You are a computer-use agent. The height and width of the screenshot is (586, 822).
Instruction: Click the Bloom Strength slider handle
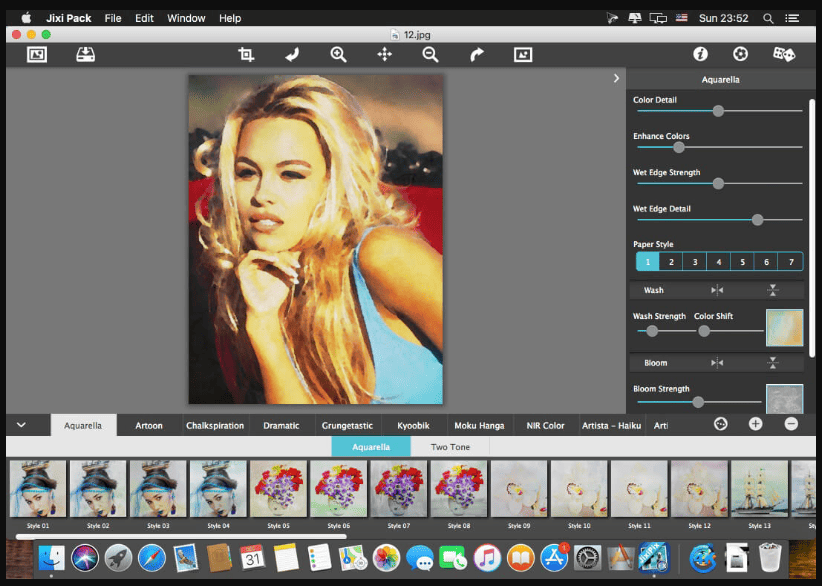pyautogui.click(x=698, y=402)
